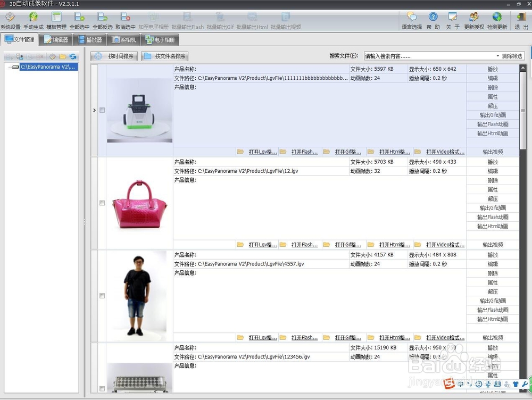Open the 系统设置 (System Settings) tool

10,20
